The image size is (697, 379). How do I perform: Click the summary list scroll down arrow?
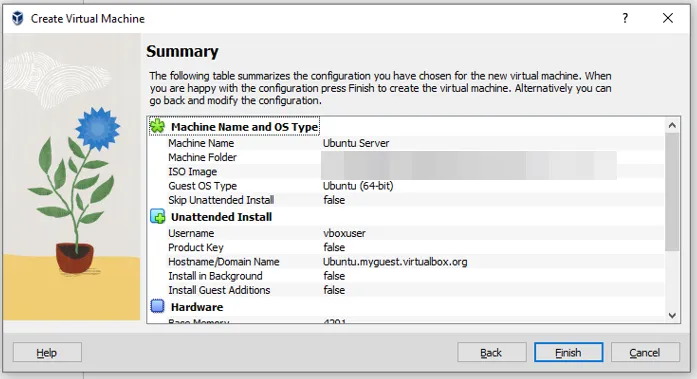coord(672,315)
